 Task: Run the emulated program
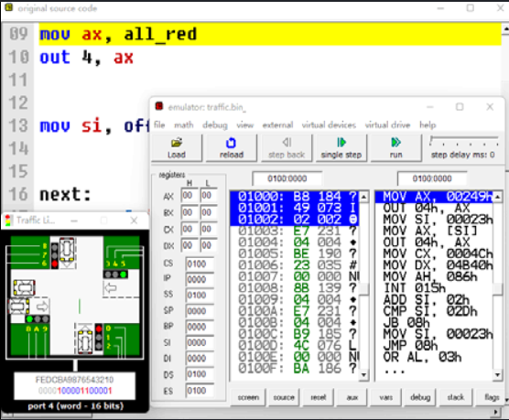pos(396,148)
